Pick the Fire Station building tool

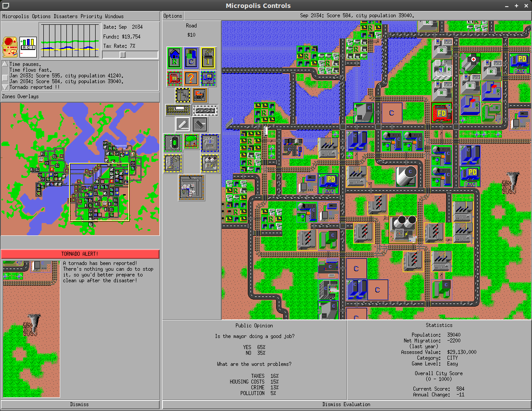[174, 78]
